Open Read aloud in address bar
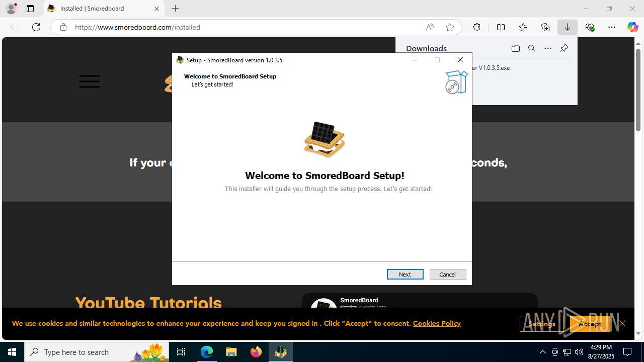This screenshot has width=644, height=362. [x=430, y=27]
